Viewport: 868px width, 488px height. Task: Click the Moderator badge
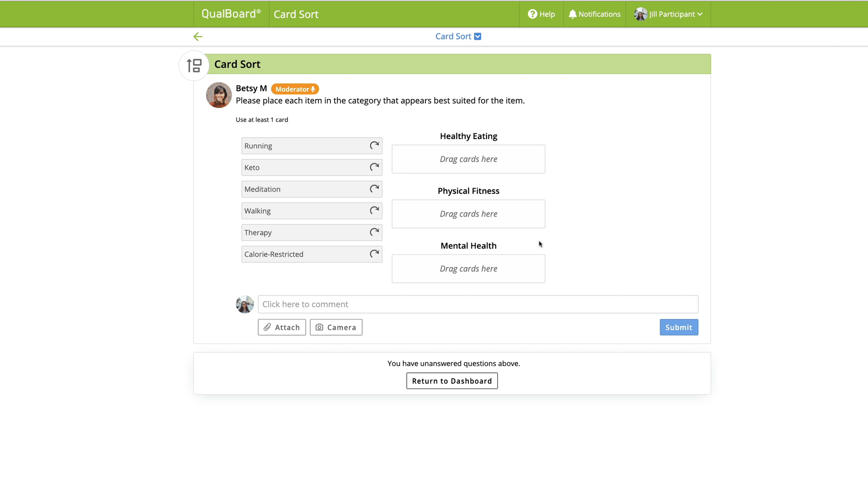pyautogui.click(x=295, y=89)
